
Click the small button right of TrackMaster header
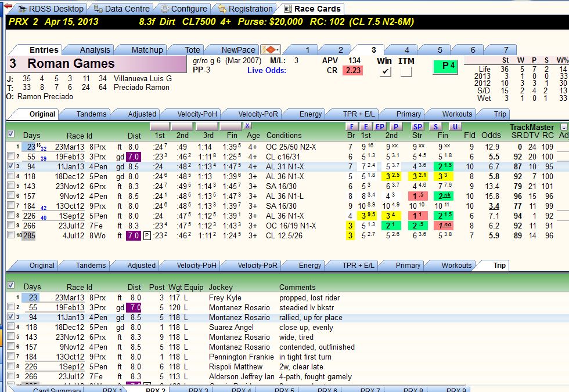564,127
